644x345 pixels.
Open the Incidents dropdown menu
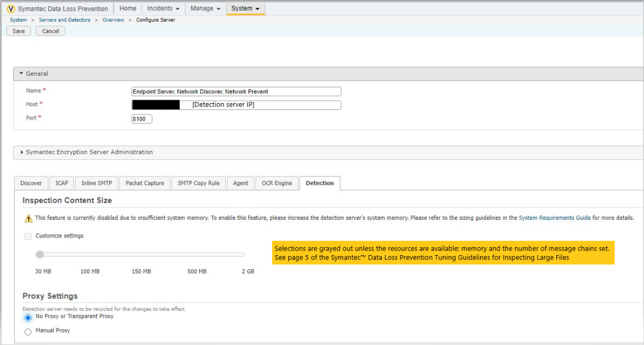pyautogui.click(x=163, y=9)
